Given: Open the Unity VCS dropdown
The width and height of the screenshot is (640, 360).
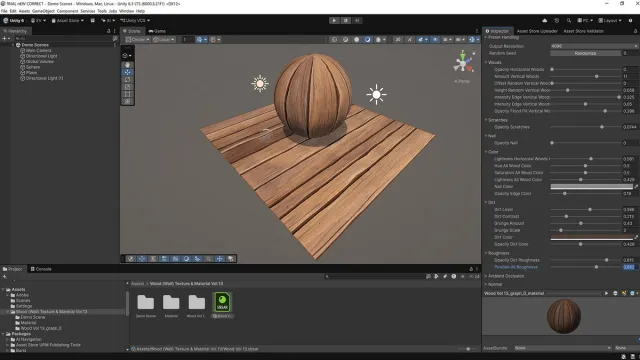Looking at the screenshot, I should (135, 20).
